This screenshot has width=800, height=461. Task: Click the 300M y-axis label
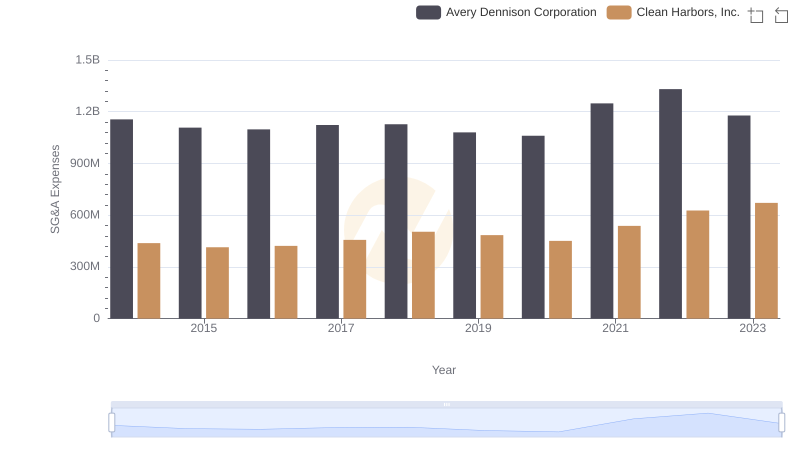coord(85,266)
